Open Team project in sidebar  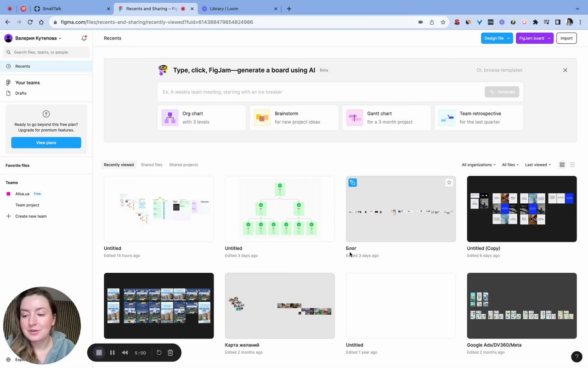(x=27, y=205)
